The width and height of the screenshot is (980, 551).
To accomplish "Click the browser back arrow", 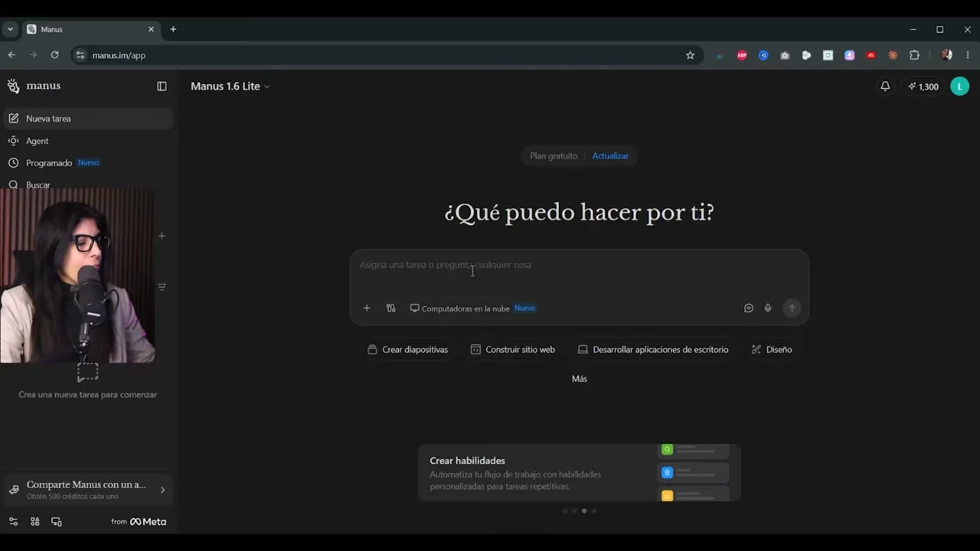I will click(x=11, y=55).
